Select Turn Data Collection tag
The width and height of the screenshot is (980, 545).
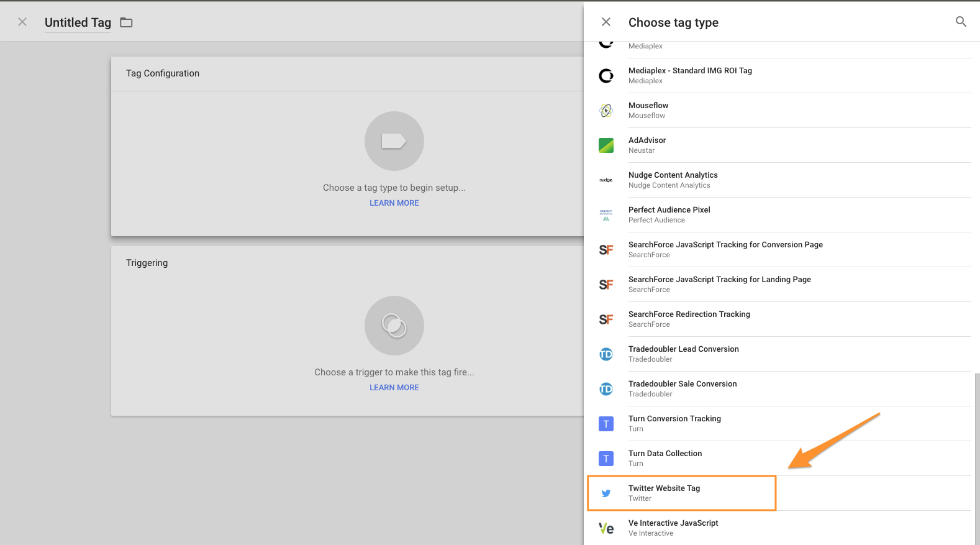click(x=779, y=459)
